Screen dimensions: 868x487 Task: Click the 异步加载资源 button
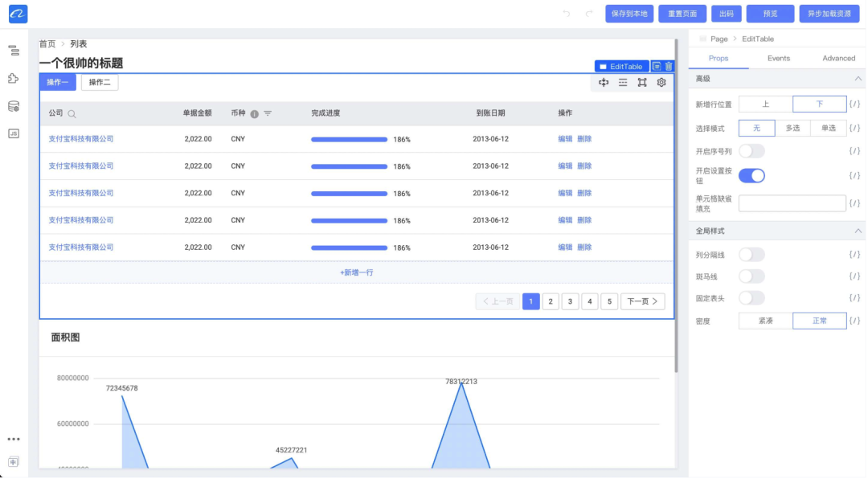[x=829, y=14]
